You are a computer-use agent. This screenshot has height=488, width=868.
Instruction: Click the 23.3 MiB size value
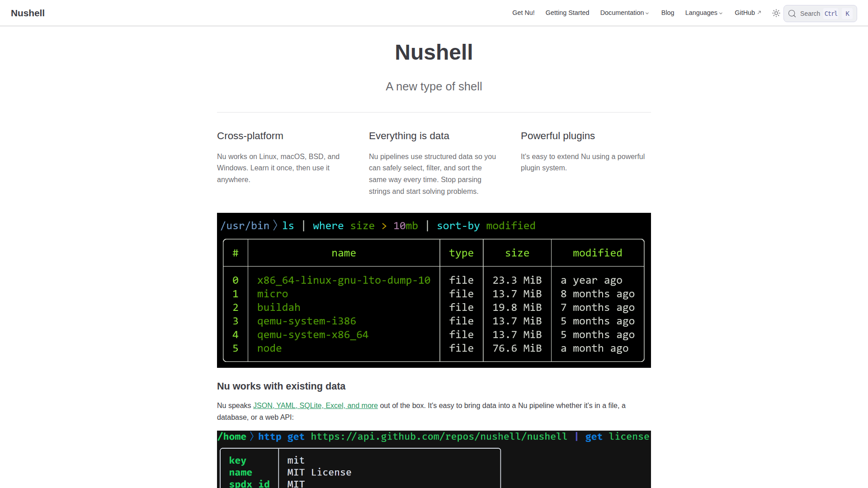517,280
